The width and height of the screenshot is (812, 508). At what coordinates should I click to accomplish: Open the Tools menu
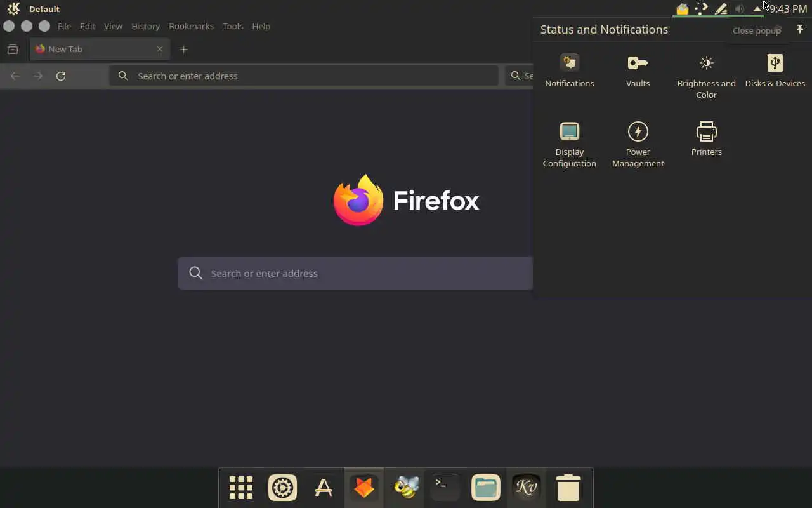pyautogui.click(x=233, y=26)
